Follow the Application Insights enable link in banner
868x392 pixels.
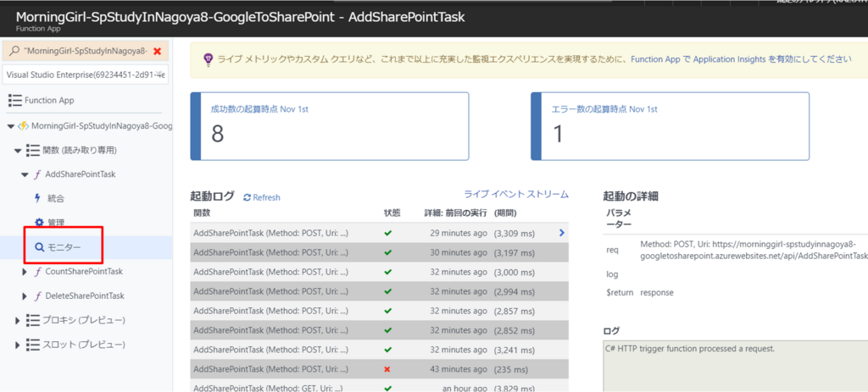tap(741, 58)
